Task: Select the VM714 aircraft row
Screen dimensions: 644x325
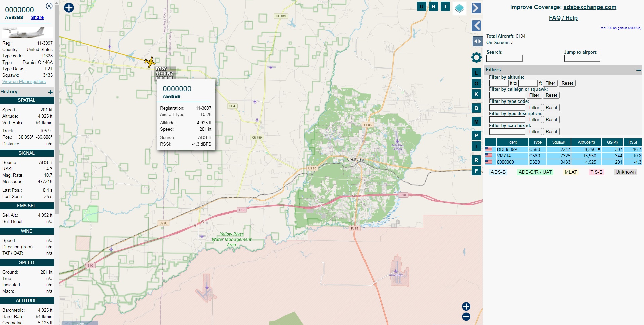Action: pyautogui.click(x=563, y=156)
